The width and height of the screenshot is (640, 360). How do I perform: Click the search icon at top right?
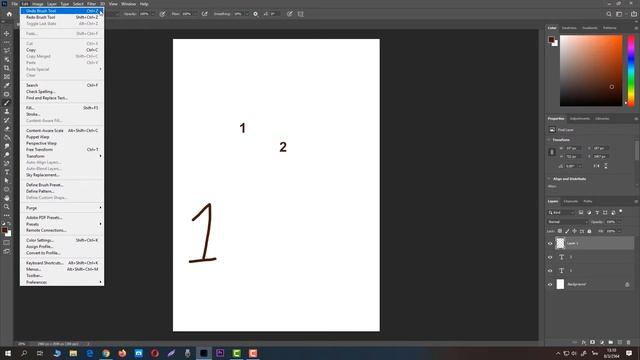[x=609, y=14]
